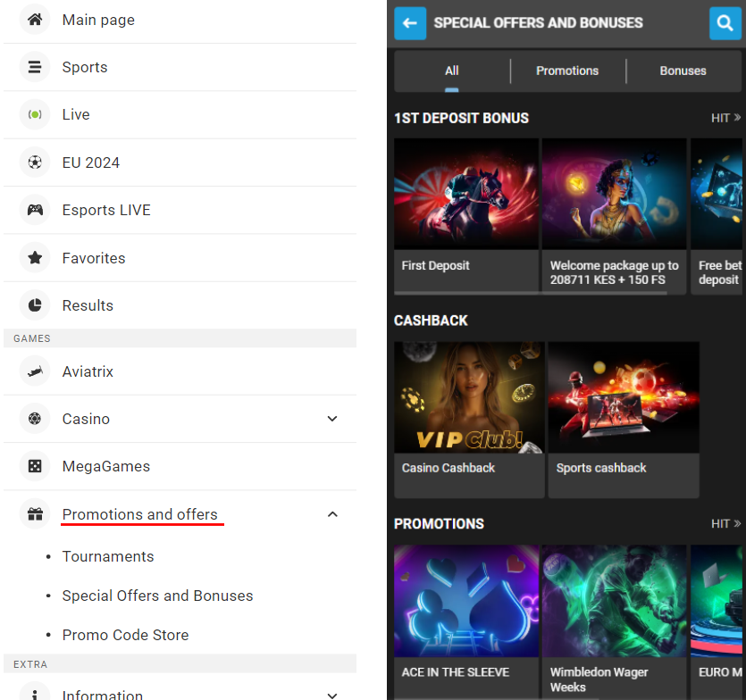Open the Promo Code Store link
The image size is (746, 700).
125,635
